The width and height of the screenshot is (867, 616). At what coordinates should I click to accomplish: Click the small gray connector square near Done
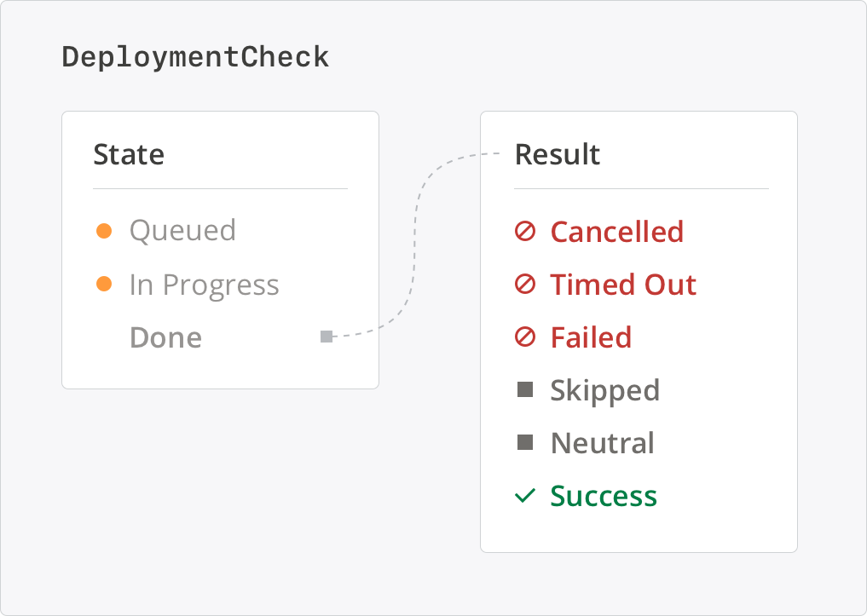(326, 337)
